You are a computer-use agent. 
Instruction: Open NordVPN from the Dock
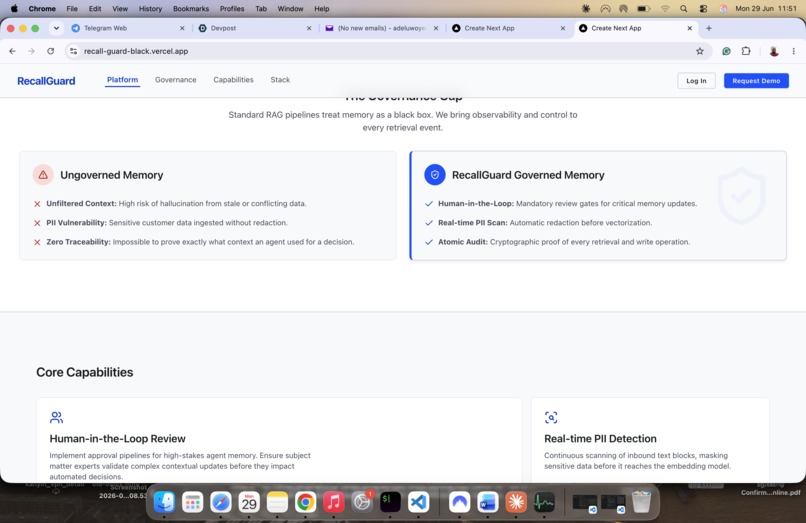click(x=460, y=501)
